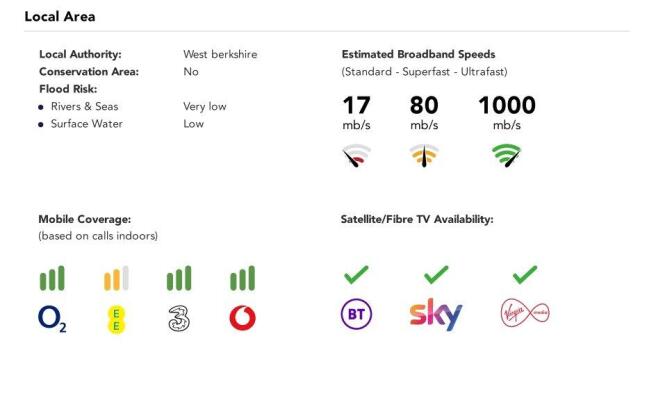
Task: Click the red standard speed gauge icon
Action: pyautogui.click(x=356, y=156)
